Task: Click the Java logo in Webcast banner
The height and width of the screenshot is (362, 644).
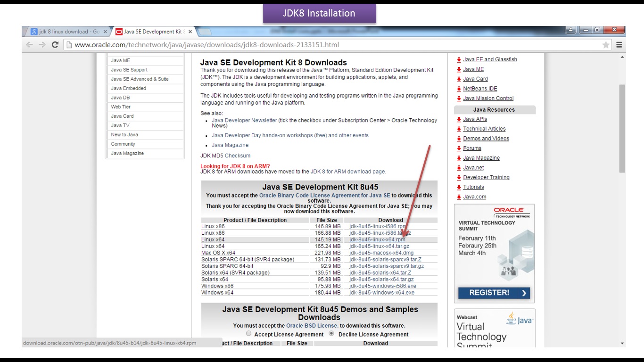Action: coord(520,319)
